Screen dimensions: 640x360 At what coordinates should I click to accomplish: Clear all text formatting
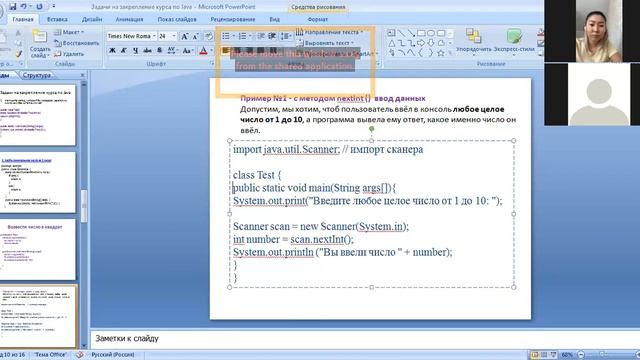(x=209, y=36)
